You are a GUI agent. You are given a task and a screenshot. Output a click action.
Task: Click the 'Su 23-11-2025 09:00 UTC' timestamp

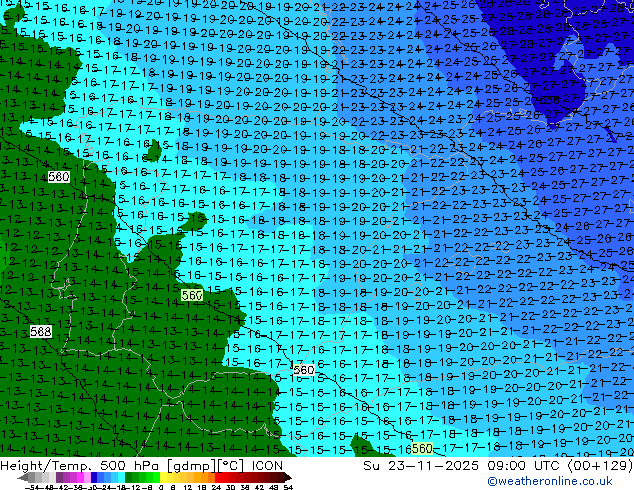click(463, 466)
